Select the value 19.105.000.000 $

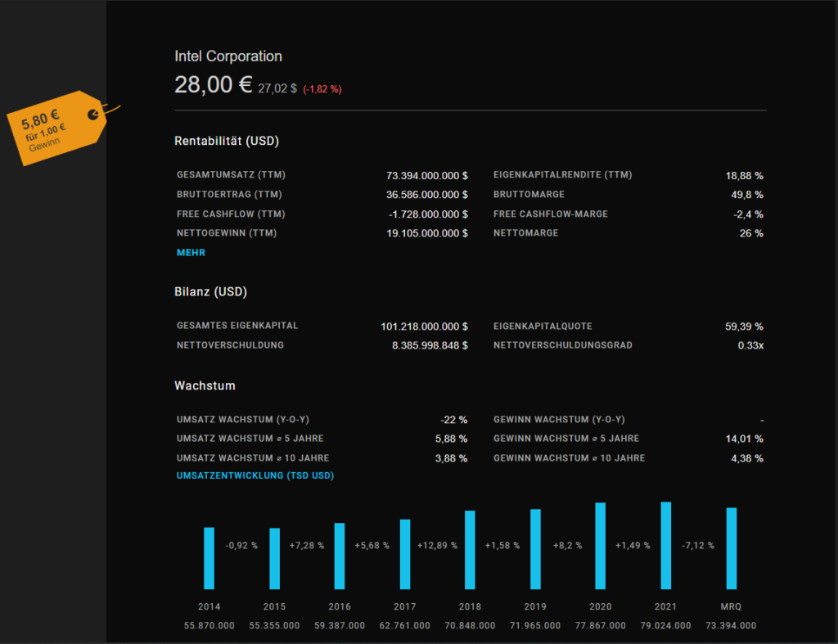(x=427, y=233)
